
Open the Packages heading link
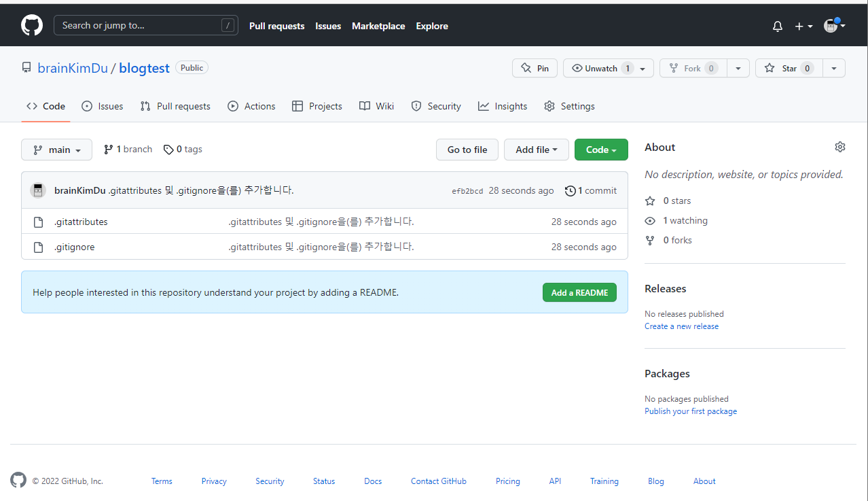coord(667,373)
